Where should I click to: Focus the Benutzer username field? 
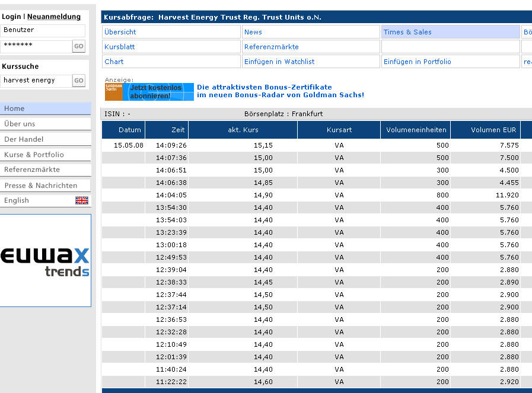click(43, 30)
